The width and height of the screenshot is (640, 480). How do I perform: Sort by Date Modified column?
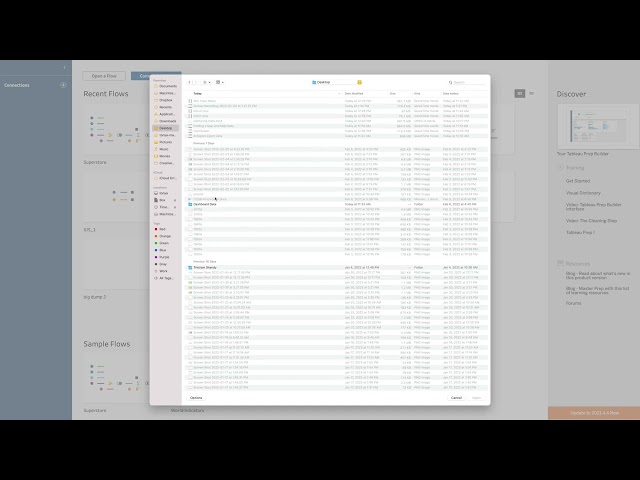click(354, 93)
